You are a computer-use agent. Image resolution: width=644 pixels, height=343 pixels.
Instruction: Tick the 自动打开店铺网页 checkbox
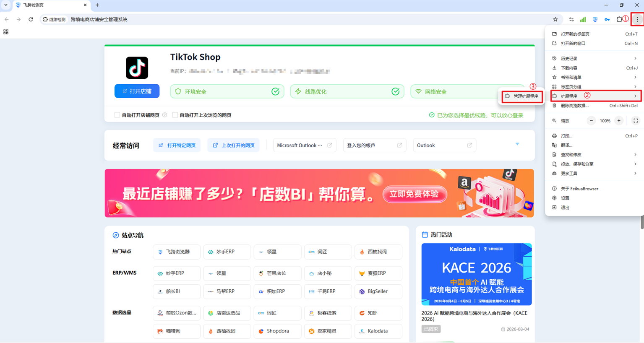117,115
